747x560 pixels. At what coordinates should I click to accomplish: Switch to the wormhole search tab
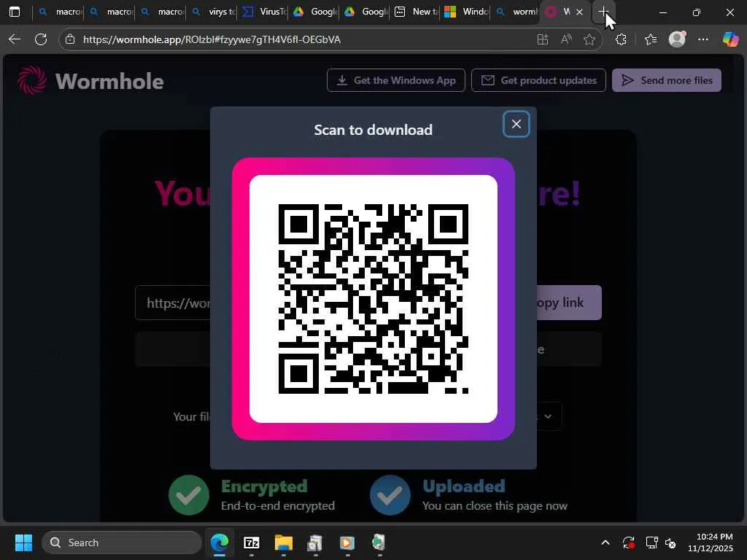pyautogui.click(x=517, y=12)
